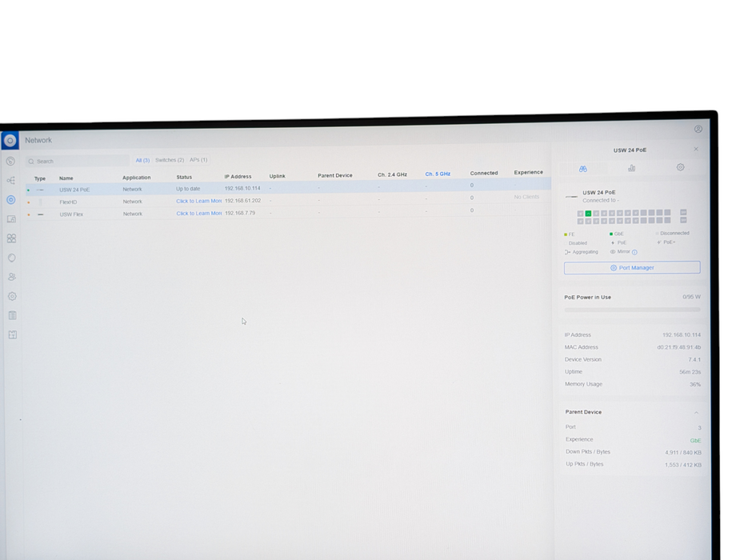This screenshot has height=560, width=744.
Task: Click the USW 24 PoE device thumbnail
Action: point(572,197)
